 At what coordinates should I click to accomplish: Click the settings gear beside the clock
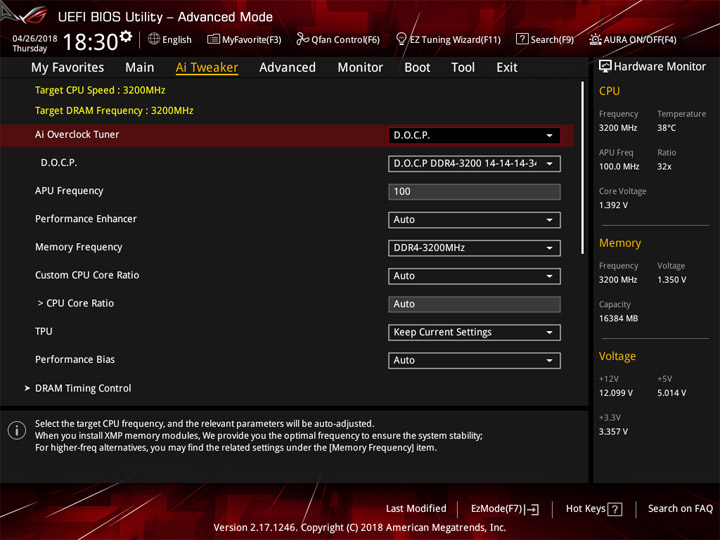(x=126, y=36)
